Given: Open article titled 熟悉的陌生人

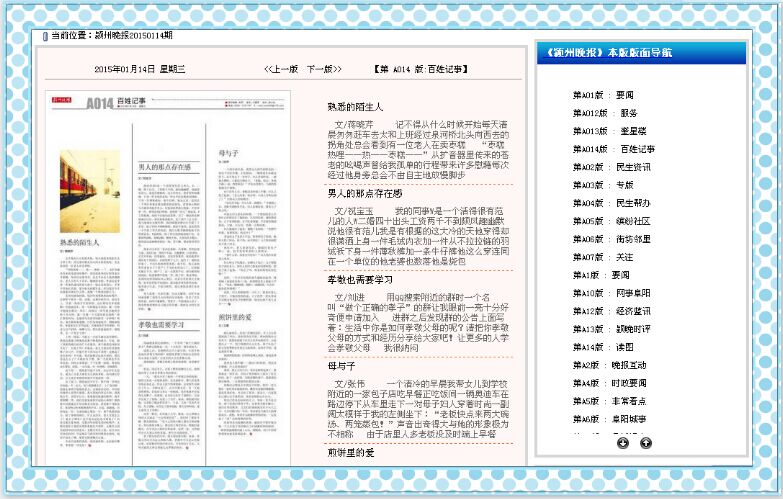Looking at the screenshot, I should [x=355, y=105].
